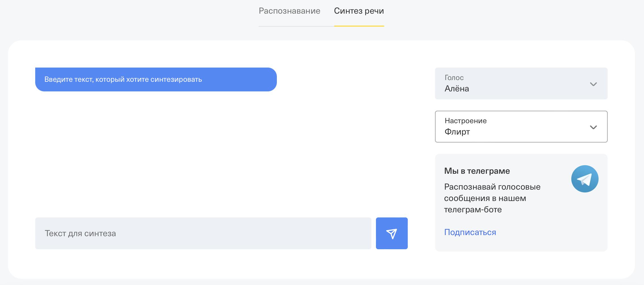Click the blue Введите текст message bubble
Viewport: 644px width, 285px height.
click(x=156, y=79)
